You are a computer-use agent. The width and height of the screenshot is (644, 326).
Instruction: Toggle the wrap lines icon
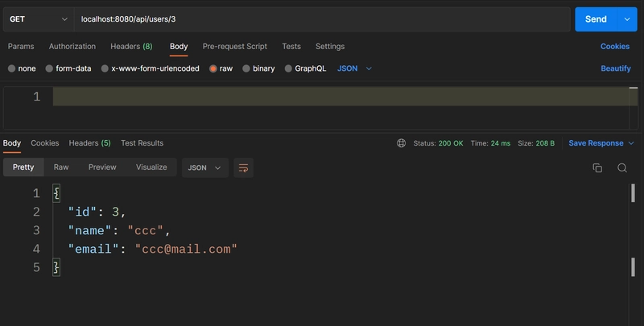pos(244,167)
